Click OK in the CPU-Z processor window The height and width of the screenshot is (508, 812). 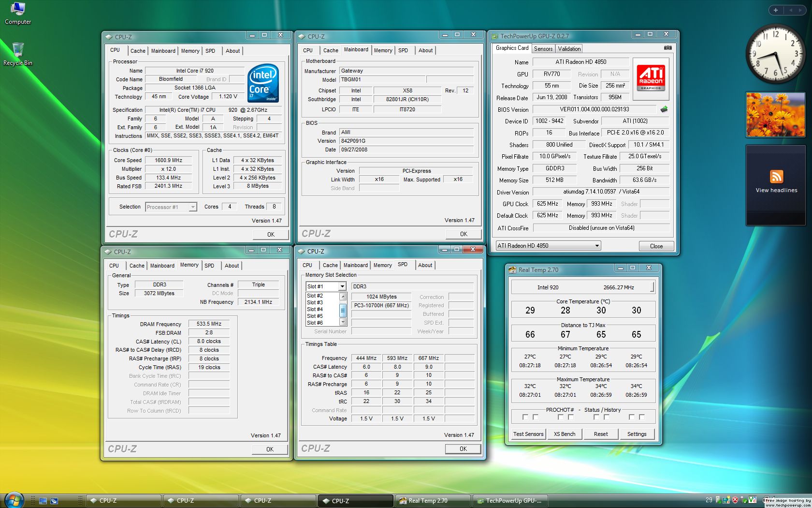tap(271, 235)
